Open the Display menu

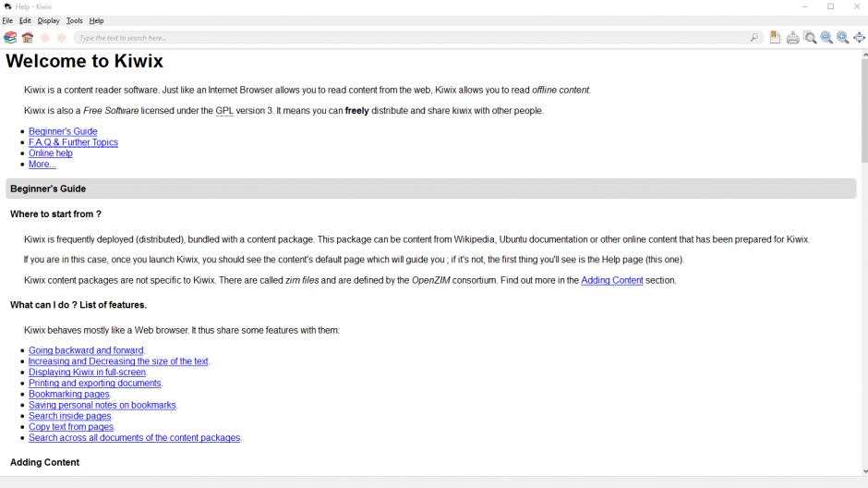[48, 20]
